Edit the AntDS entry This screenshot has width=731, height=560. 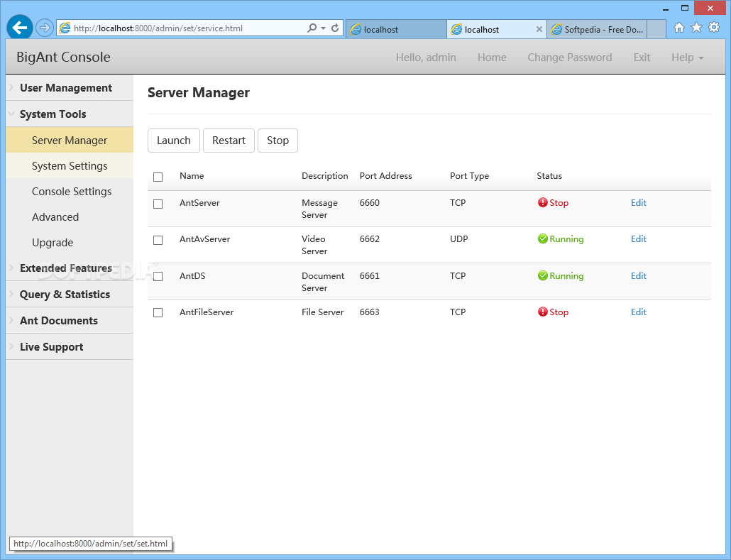[639, 275]
